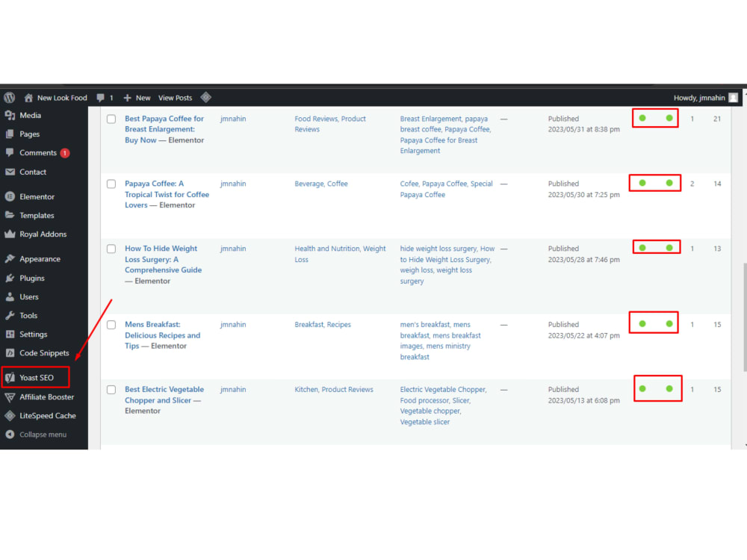This screenshot has height=560, width=747.
Task: Click the Plugins plug icon
Action: tap(10, 278)
